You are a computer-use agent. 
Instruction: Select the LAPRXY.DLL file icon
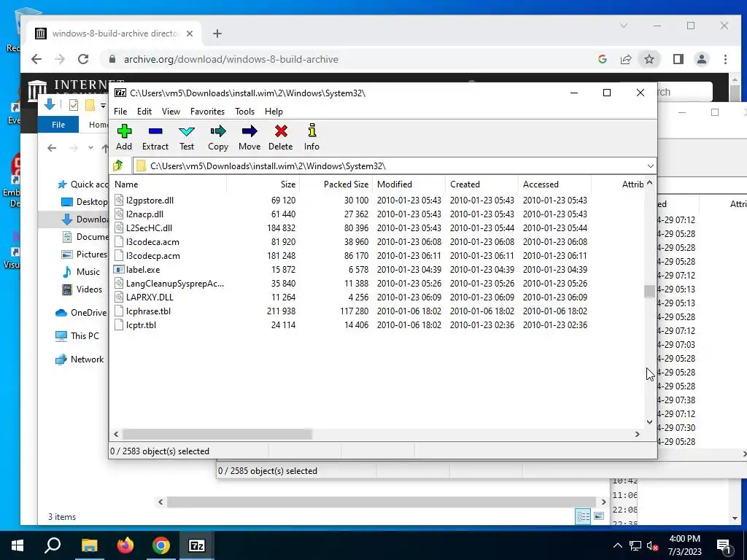(119, 297)
